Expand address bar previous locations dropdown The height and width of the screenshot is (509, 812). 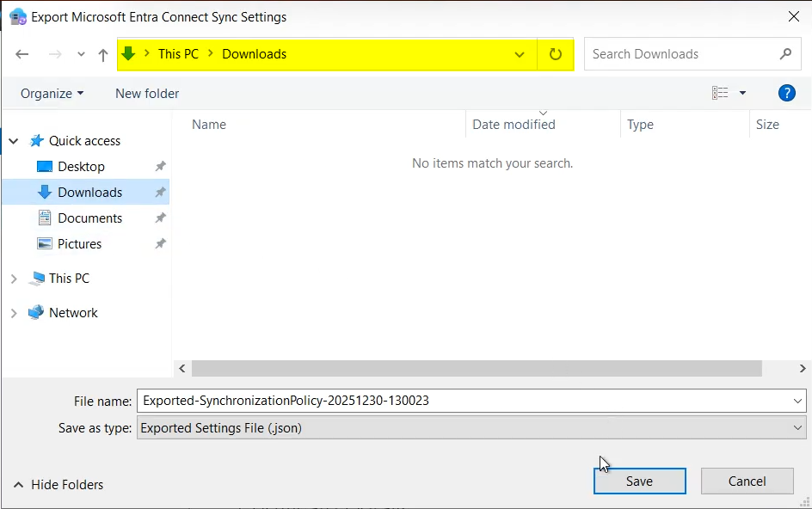(x=520, y=54)
